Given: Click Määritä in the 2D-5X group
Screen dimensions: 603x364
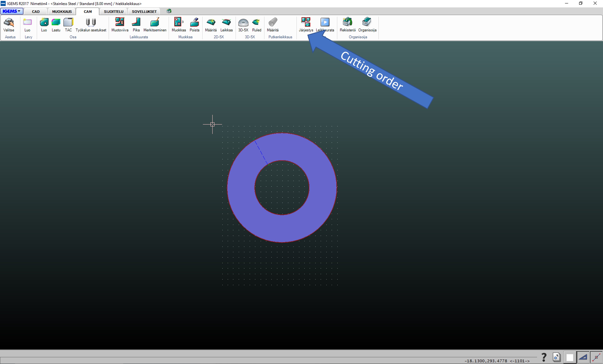Looking at the screenshot, I should 211,25.
